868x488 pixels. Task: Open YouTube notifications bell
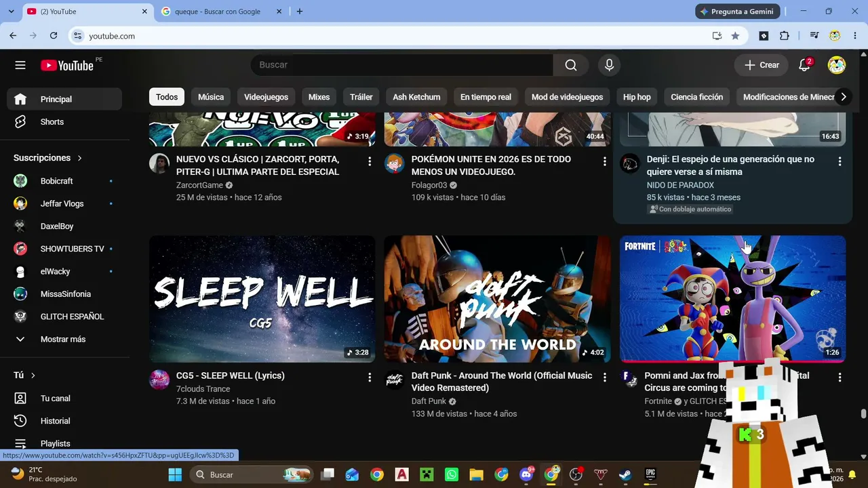(x=805, y=65)
